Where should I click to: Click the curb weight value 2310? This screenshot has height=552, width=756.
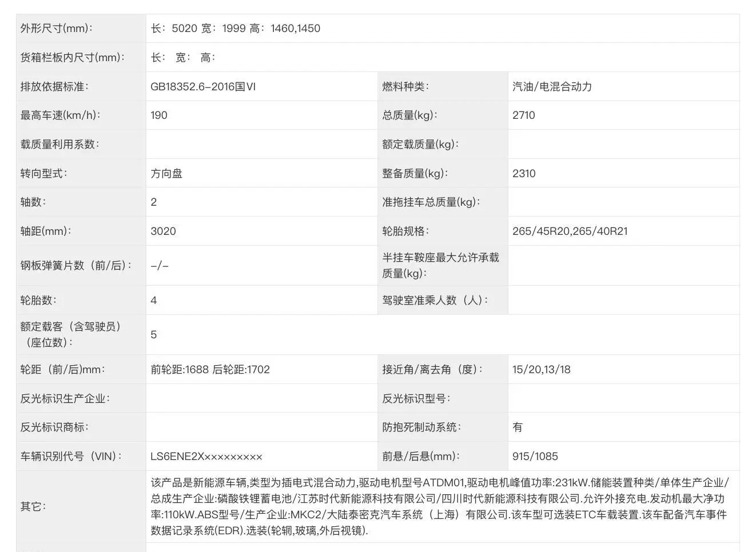click(x=524, y=174)
